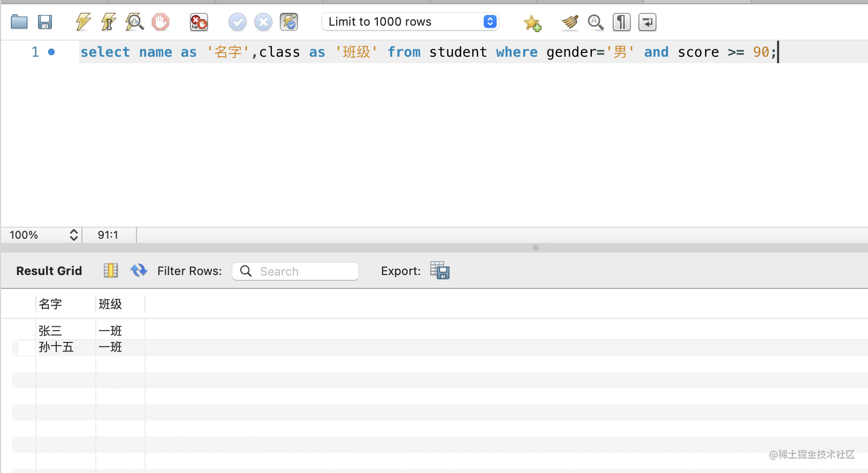Screen dimensions: 868x473
Task: Save the script with floppy disk icon
Action: pos(45,22)
